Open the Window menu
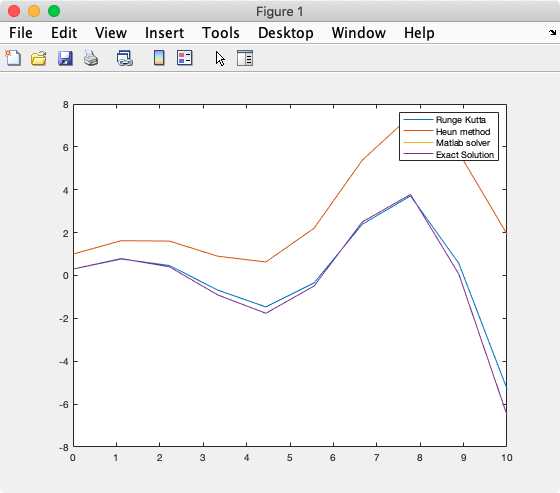The width and height of the screenshot is (560, 493). click(359, 33)
